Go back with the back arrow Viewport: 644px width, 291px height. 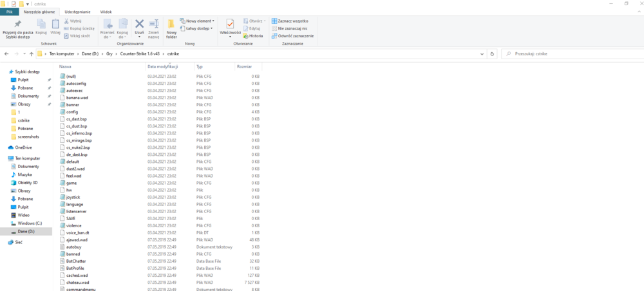tap(6, 54)
